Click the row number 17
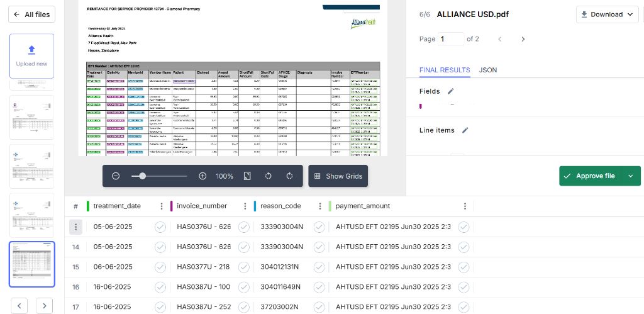The width and height of the screenshot is (644, 314). 75,307
